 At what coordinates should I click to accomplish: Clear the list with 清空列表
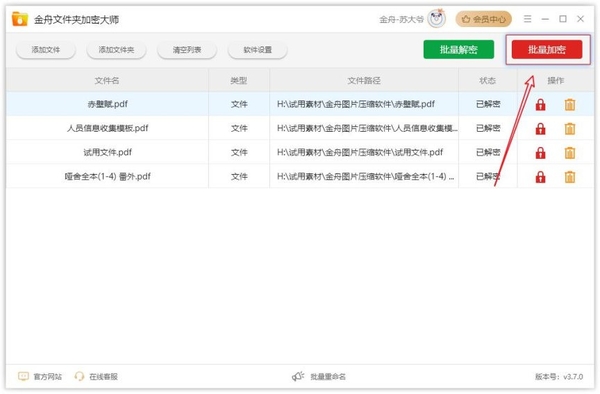187,50
